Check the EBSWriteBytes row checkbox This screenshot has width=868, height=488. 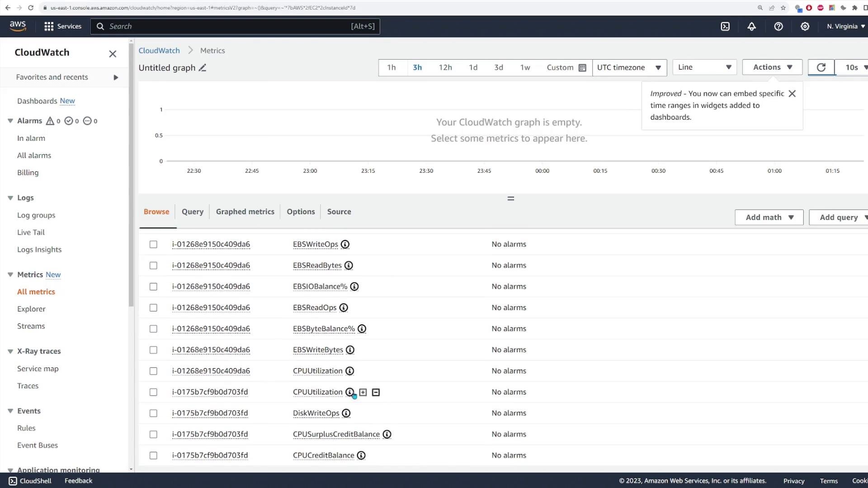tap(153, 350)
